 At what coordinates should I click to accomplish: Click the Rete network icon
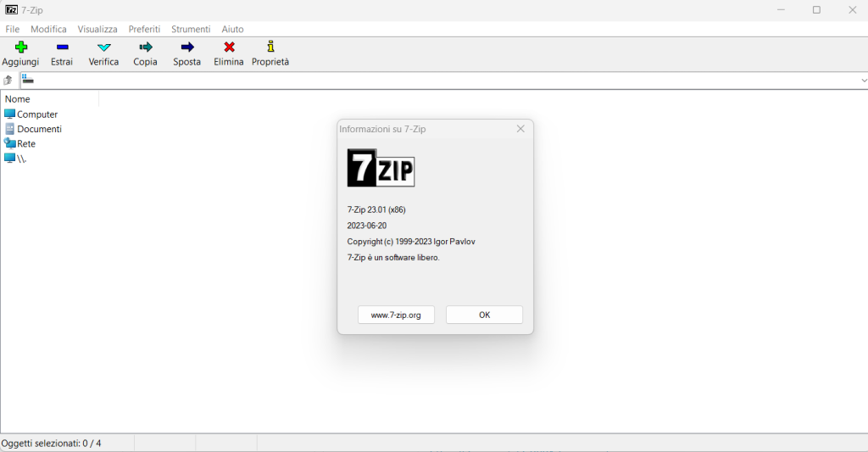[x=9, y=143]
